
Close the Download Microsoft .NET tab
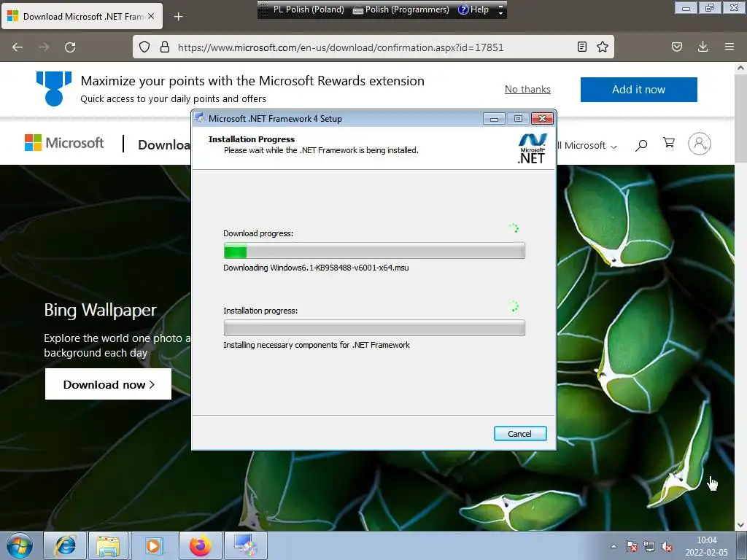pos(151,16)
